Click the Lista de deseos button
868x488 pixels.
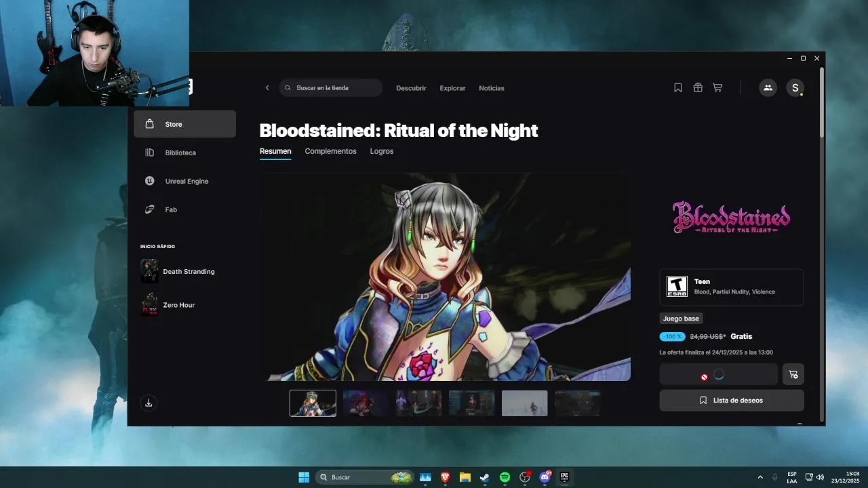click(x=732, y=400)
